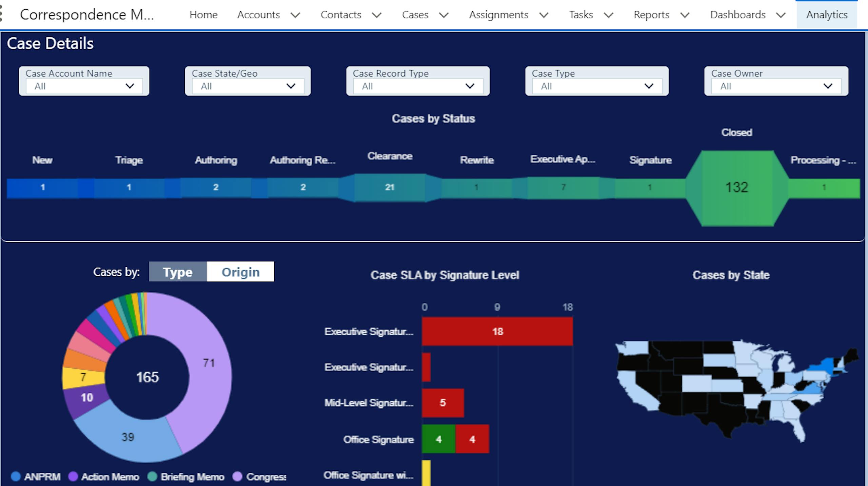Click the purple donut slice labeled 71
This screenshot has height=486, width=868.
209,363
